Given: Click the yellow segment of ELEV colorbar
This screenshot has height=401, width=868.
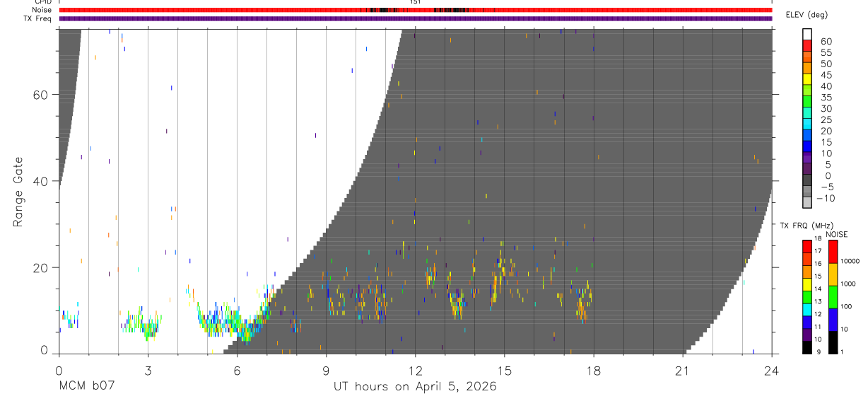Looking at the screenshot, I should pos(807,80).
